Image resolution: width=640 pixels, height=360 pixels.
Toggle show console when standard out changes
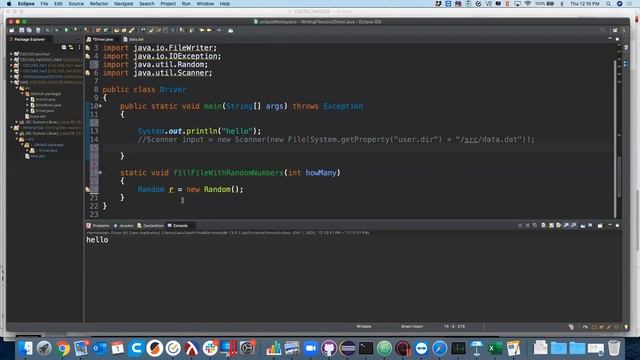click(x=567, y=225)
